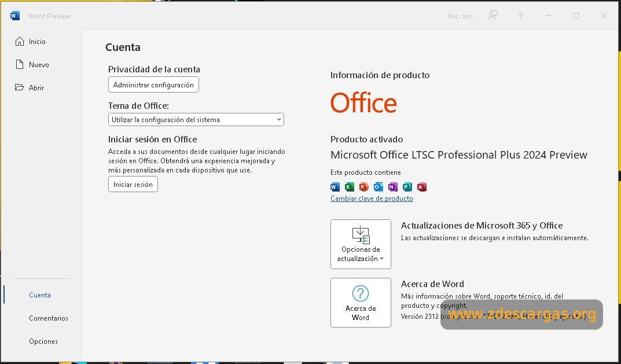Open Opciones settings
This screenshot has height=364, width=621.
[43, 341]
